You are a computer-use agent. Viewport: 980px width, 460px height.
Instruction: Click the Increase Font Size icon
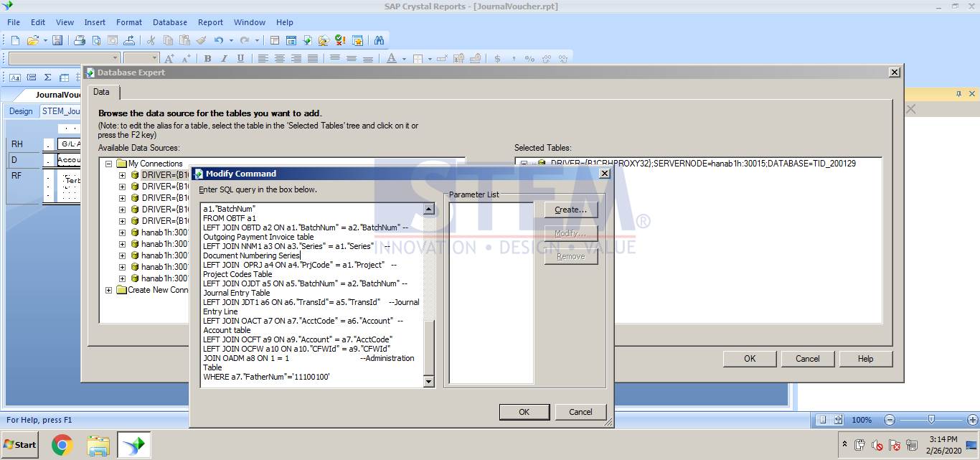pyautogui.click(x=169, y=58)
